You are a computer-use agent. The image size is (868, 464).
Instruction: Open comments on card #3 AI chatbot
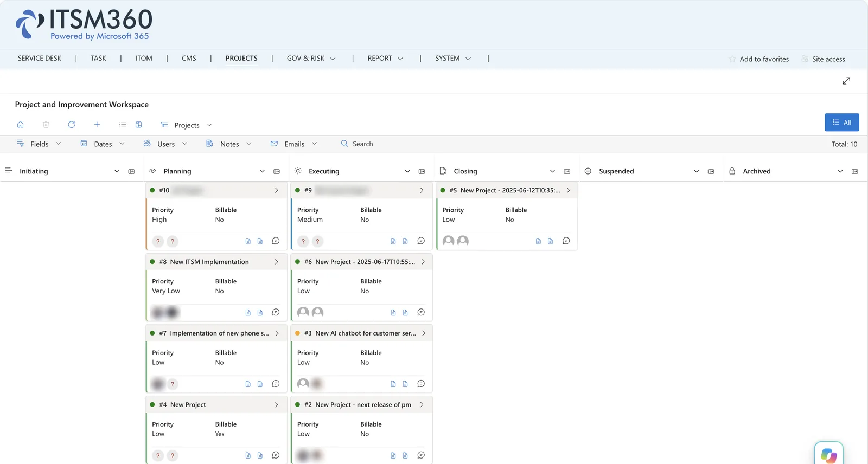tap(421, 384)
